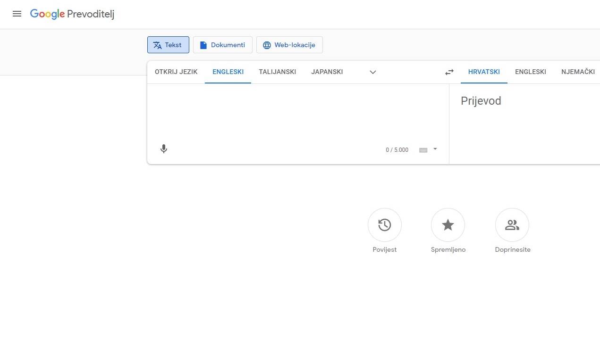Switch to Dokumenti translation mode
The image size is (600, 364).
coord(222,45)
